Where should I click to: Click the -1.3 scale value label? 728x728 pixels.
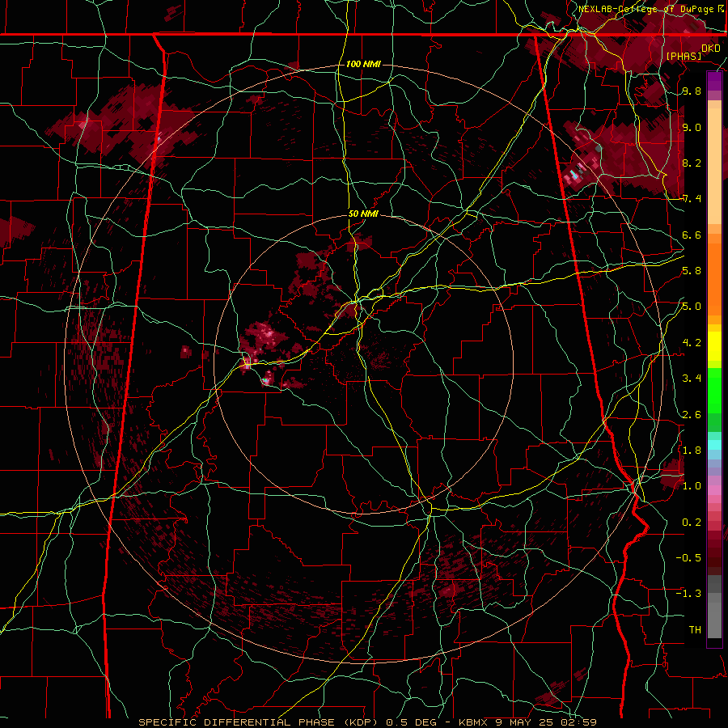click(x=688, y=594)
